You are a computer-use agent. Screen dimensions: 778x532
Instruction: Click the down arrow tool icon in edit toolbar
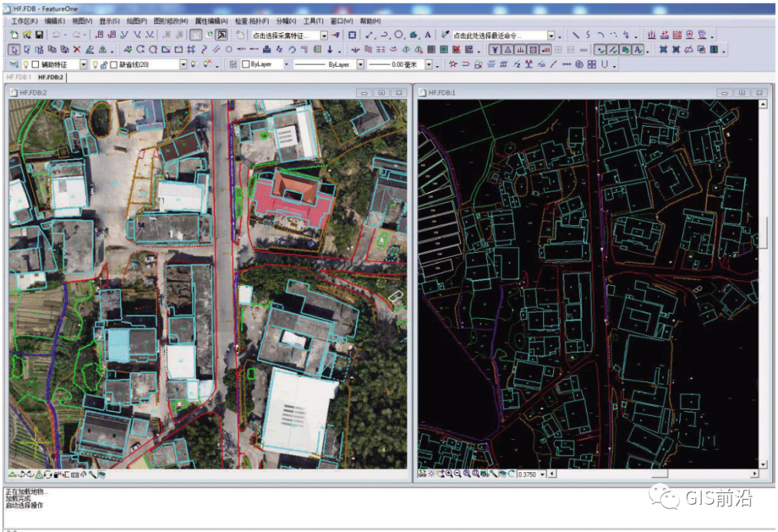(x=329, y=50)
